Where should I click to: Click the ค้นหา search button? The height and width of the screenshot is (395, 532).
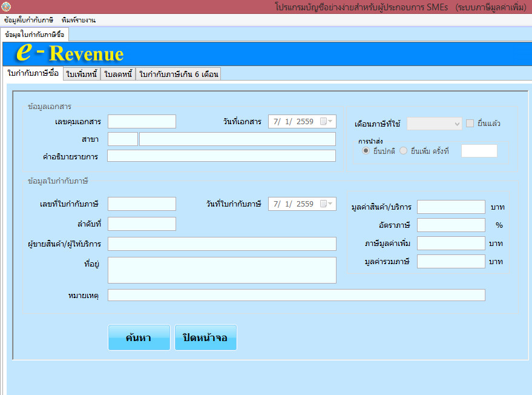139,337
